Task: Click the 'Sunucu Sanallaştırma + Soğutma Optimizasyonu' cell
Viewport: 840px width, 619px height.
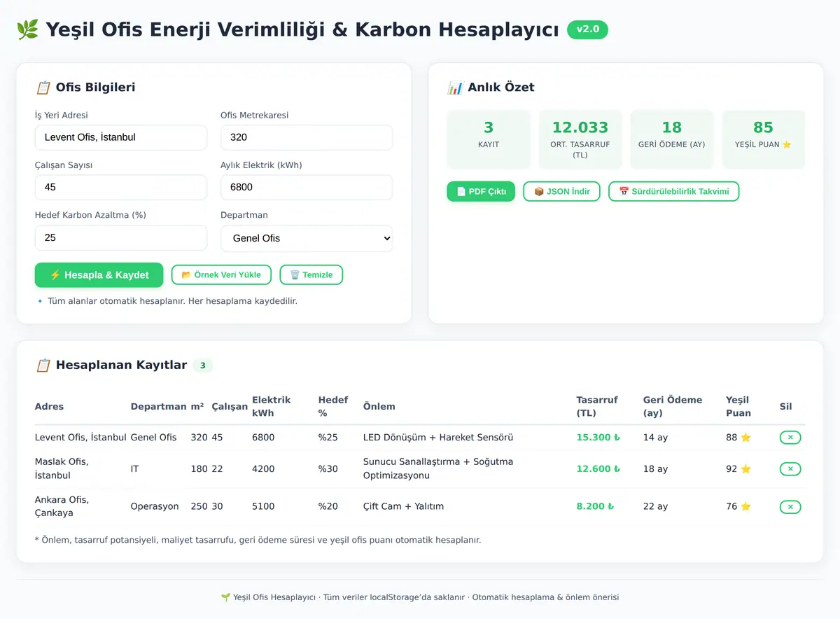Action: click(x=438, y=469)
